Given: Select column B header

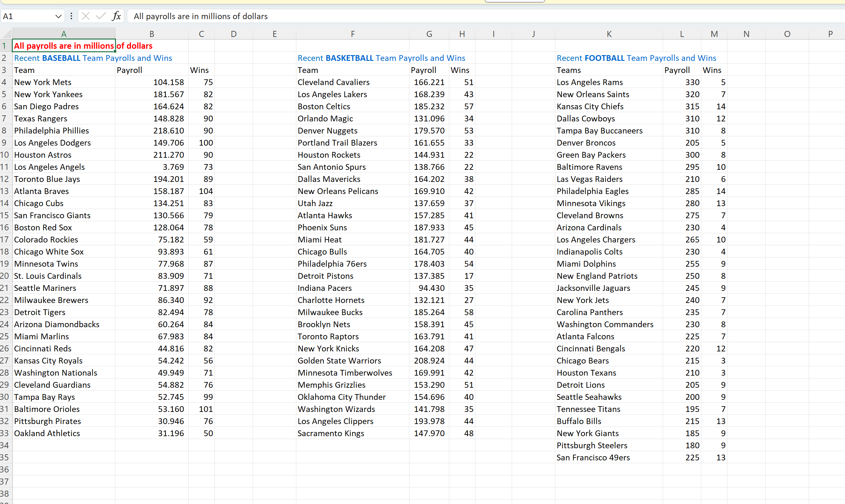Looking at the screenshot, I should click(x=152, y=34).
